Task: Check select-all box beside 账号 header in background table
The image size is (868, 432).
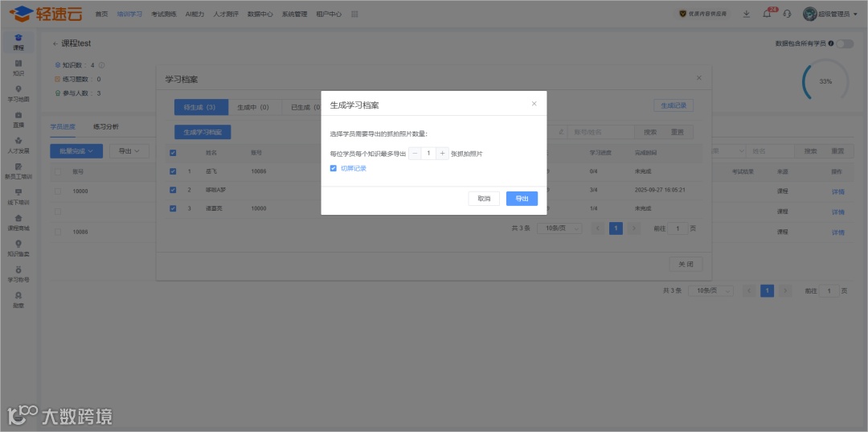Action: click(58, 171)
